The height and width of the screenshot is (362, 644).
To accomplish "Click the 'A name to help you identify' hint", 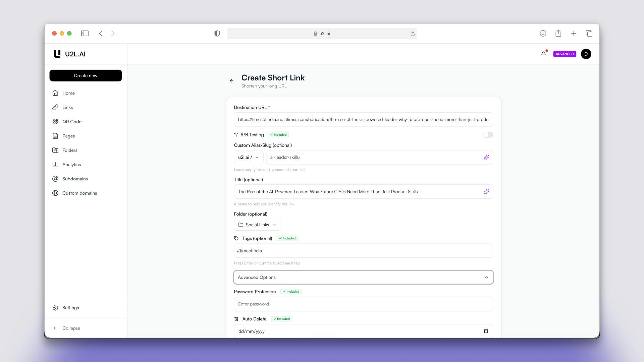I will coord(264,204).
